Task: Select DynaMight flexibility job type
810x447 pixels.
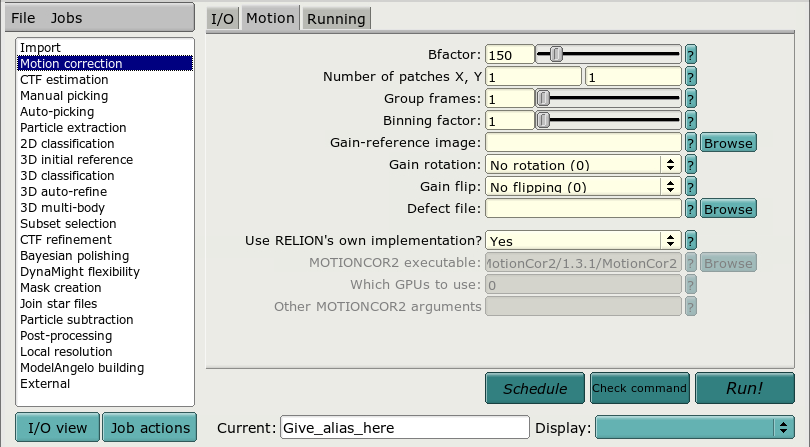Action: click(105, 272)
